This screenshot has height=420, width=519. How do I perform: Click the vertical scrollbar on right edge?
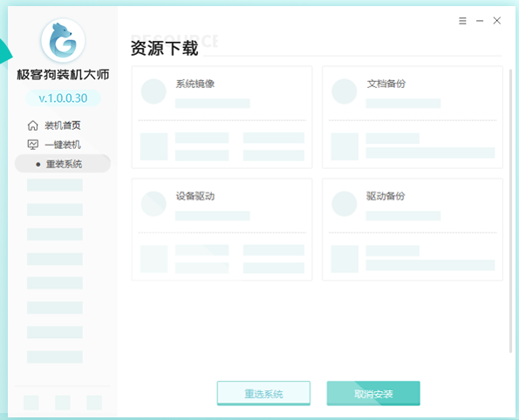coord(510,211)
